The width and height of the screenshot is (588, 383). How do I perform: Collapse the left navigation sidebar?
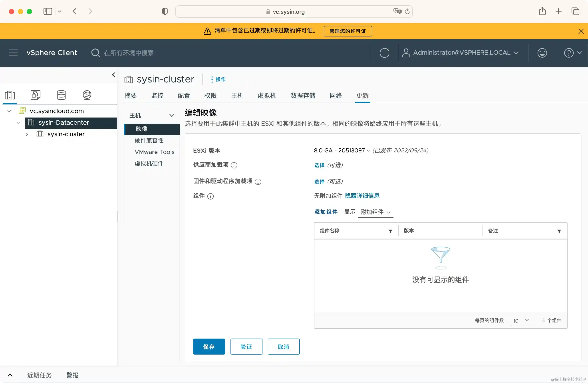113,75
